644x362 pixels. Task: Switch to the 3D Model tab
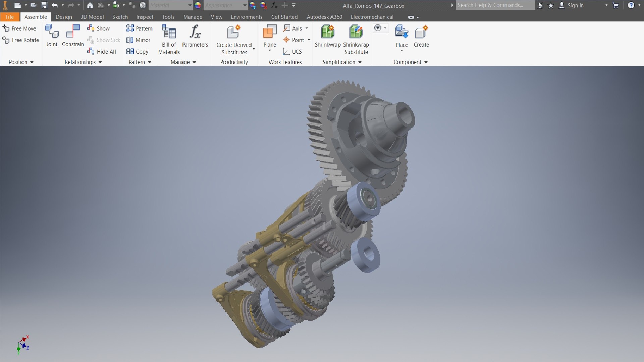(x=92, y=17)
